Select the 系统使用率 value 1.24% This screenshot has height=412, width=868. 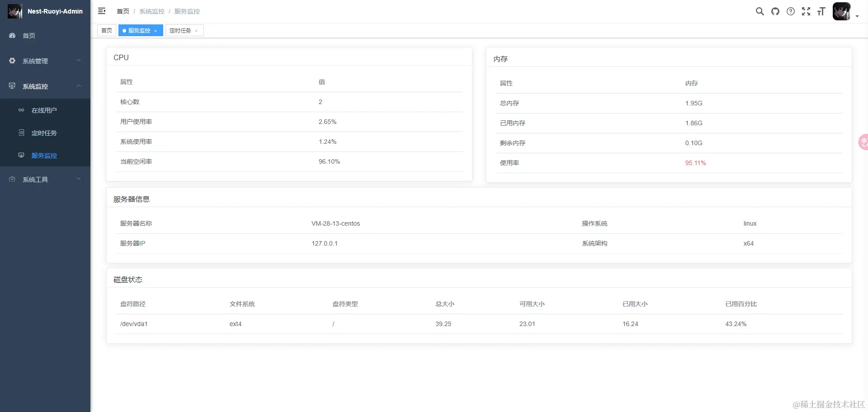click(x=328, y=142)
